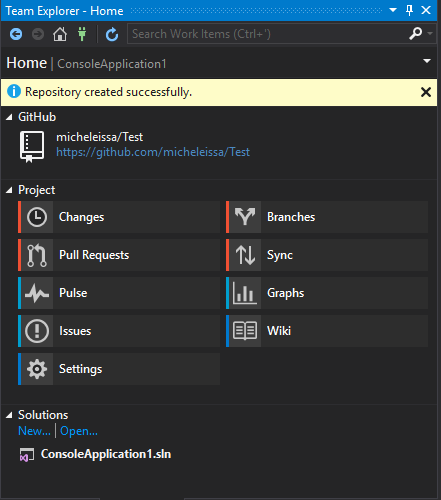
Task: Open the Home page dropdown arrow
Action: 427,61
